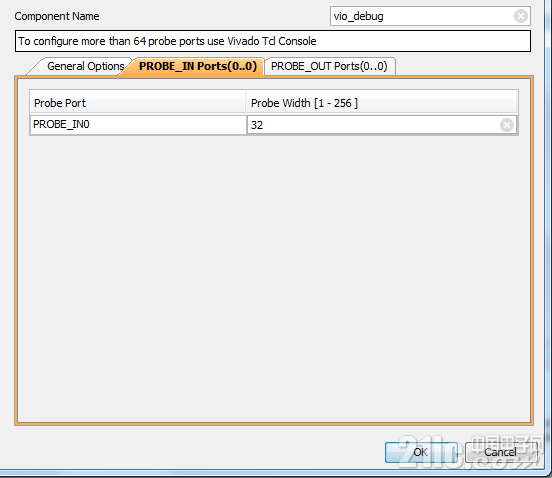This screenshot has width=552, height=478.
Task: Click the text vio_debug in the name field
Action: click(358, 17)
